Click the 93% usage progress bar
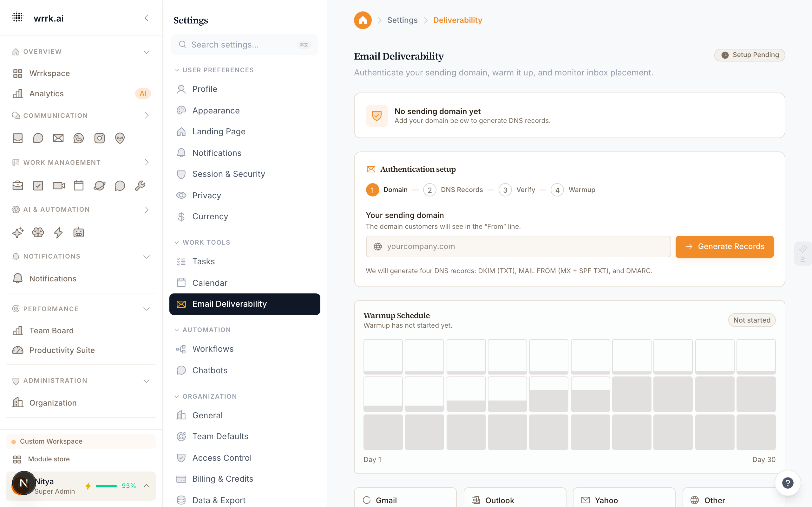This screenshot has width=812, height=507. coord(107,486)
